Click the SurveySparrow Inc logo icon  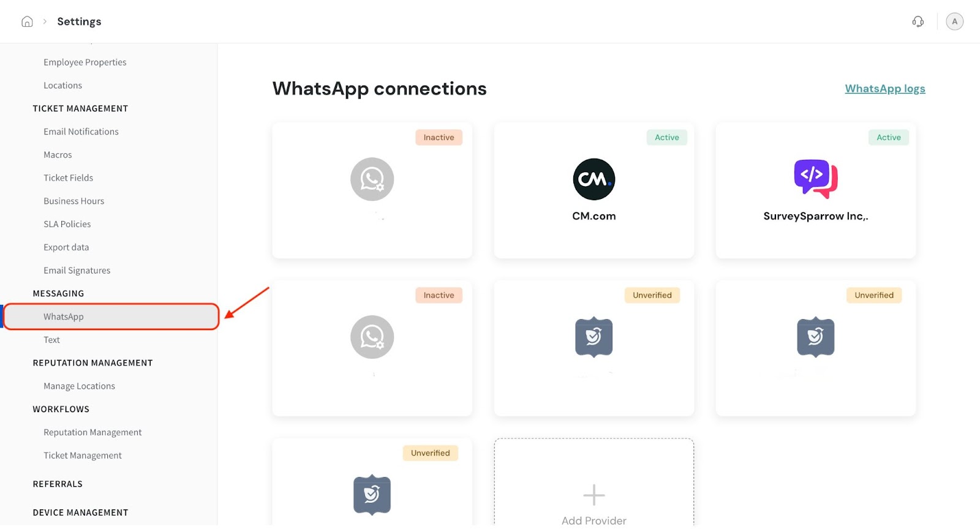pyautogui.click(x=815, y=179)
